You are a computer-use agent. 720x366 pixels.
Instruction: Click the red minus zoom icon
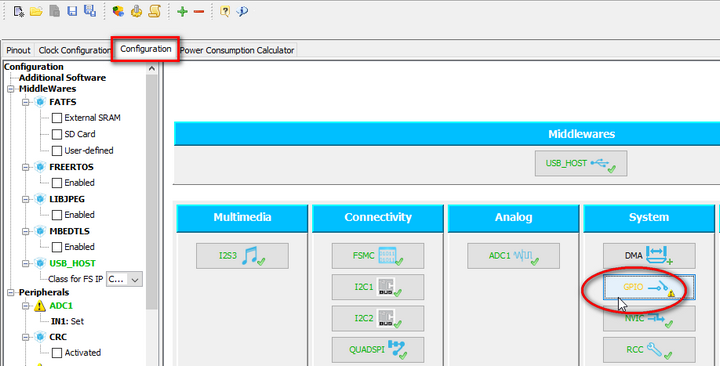[x=199, y=11]
